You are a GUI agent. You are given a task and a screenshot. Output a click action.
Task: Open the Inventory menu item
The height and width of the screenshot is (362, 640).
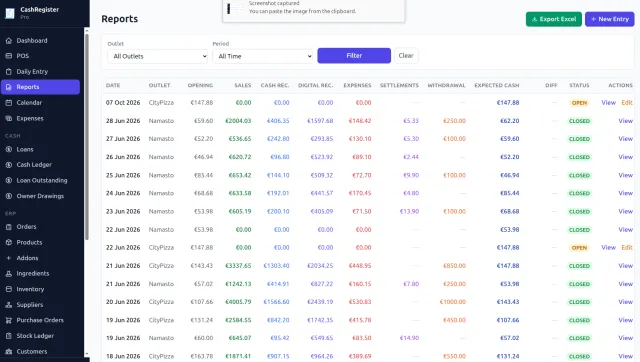40,289
